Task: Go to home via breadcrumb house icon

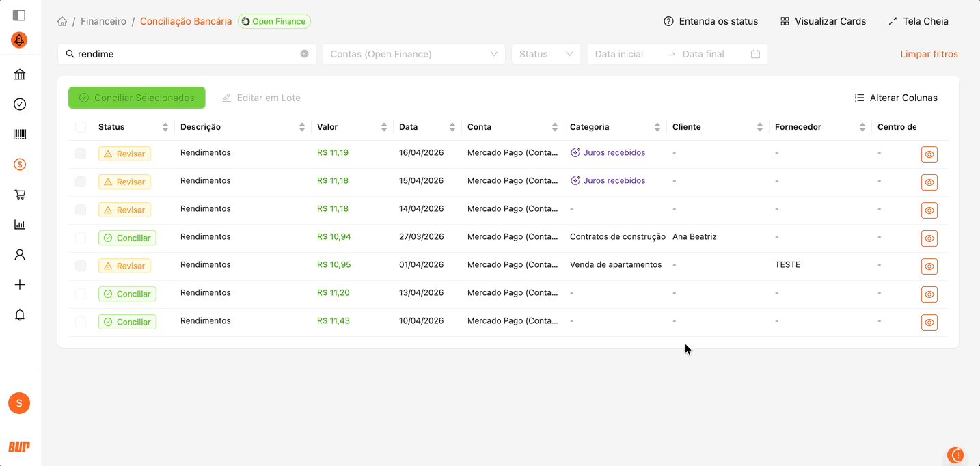Action: pyautogui.click(x=62, y=21)
